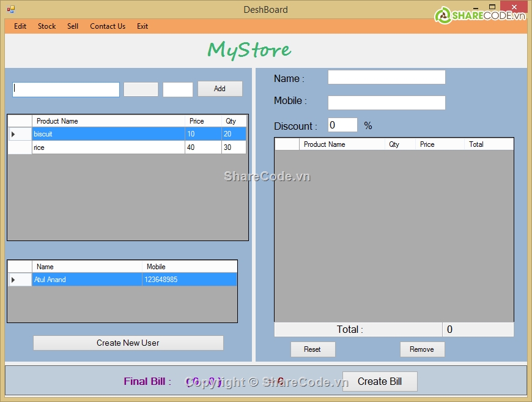The image size is (532, 402).
Task: Open the Contact Us menu
Action: tap(108, 26)
